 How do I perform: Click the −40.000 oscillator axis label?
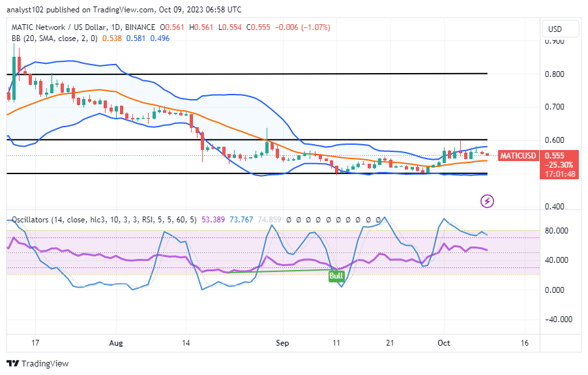[559, 320]
